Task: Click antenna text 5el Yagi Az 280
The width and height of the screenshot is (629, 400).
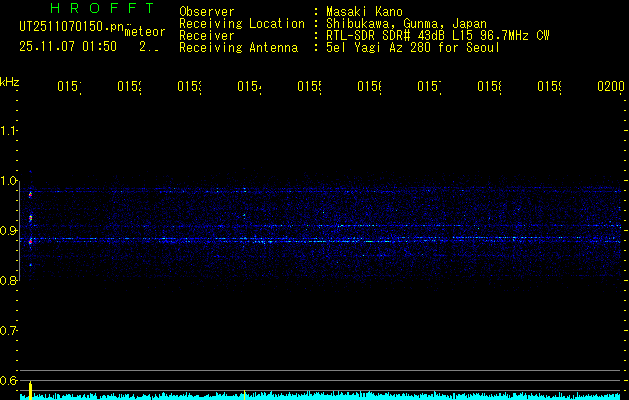Action: click(380, 48)
